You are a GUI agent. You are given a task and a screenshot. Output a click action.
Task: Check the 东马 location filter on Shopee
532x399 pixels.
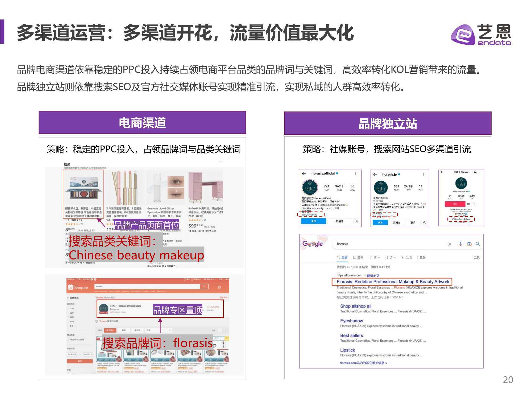coord(68,322)
